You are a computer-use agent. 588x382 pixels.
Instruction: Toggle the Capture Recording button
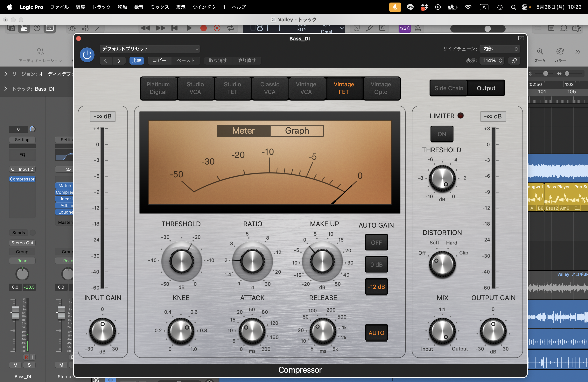pos(217,28)
